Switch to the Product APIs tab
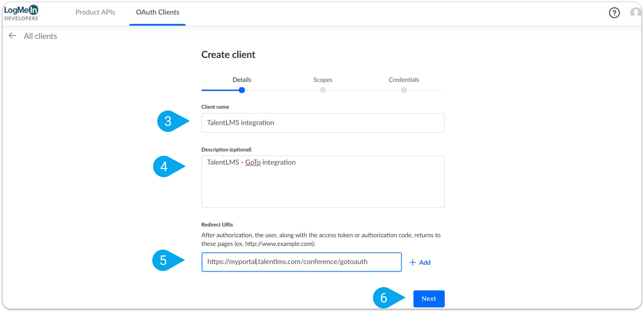644x312 pixels. [x=95, y=12]
